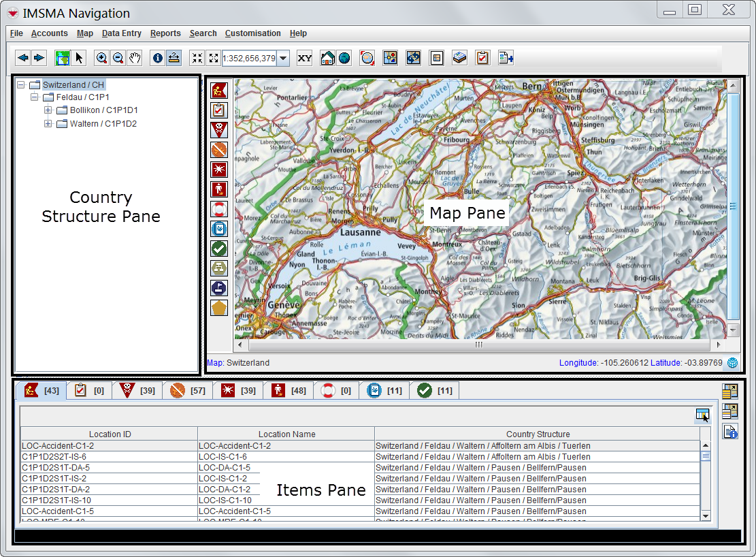
Task: Click the blue information tool icon
Action: 158,58
